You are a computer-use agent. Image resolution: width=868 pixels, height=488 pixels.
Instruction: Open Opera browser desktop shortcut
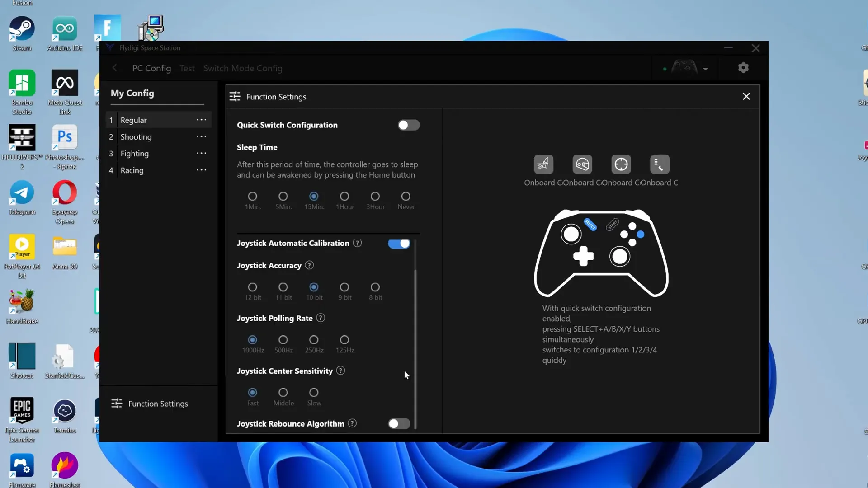[x=65, y=202]
